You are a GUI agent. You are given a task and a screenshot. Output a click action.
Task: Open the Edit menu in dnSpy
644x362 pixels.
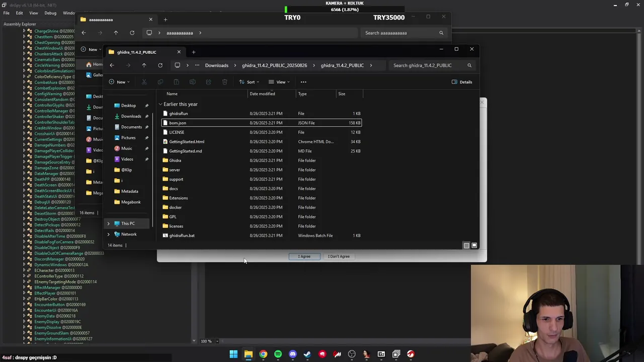[19, 13]
